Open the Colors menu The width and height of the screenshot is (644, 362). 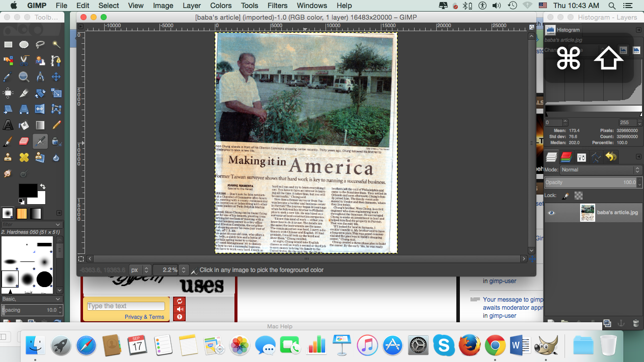pos(221,6)
